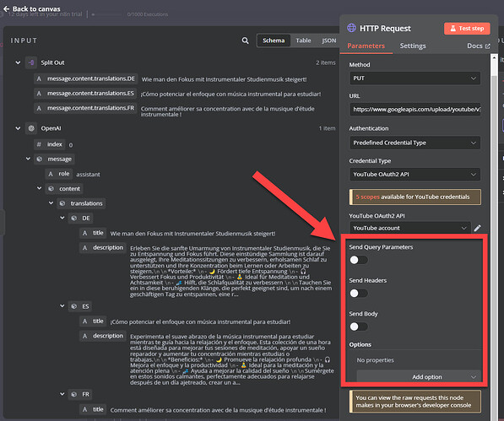This screenshot has width=504, height=421.
Task: Open the Settings tab
Action: (413, 46)
